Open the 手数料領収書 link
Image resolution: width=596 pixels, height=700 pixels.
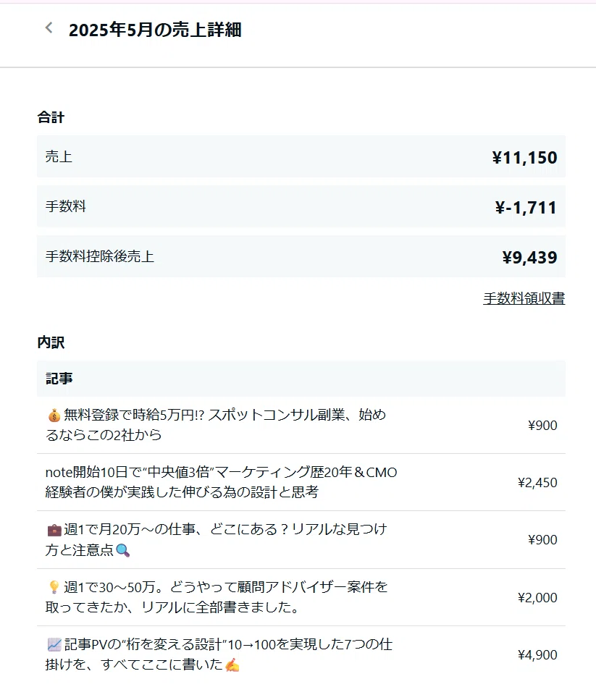pos(524,298)
